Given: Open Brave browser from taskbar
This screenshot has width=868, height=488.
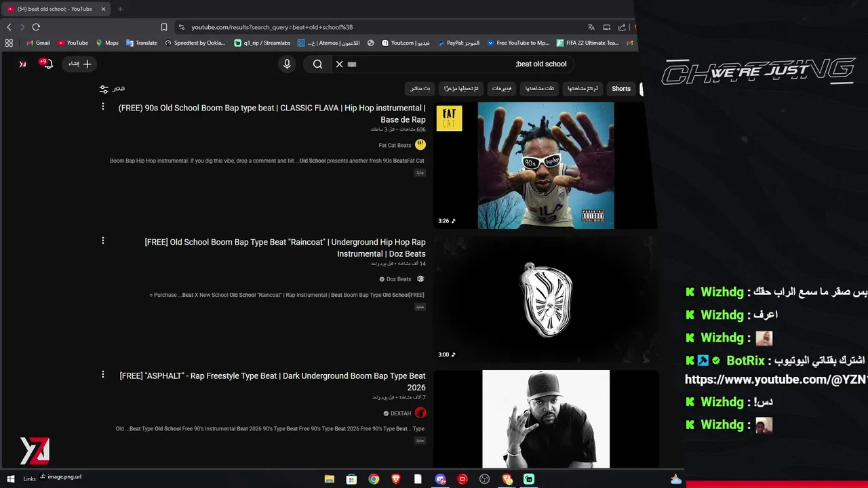Looking at the screenshot, I should [396, 479].
